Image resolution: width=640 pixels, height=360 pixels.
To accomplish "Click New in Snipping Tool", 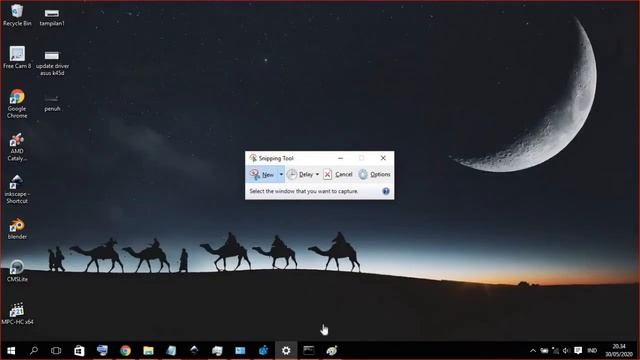I will (x=262, y=174).
